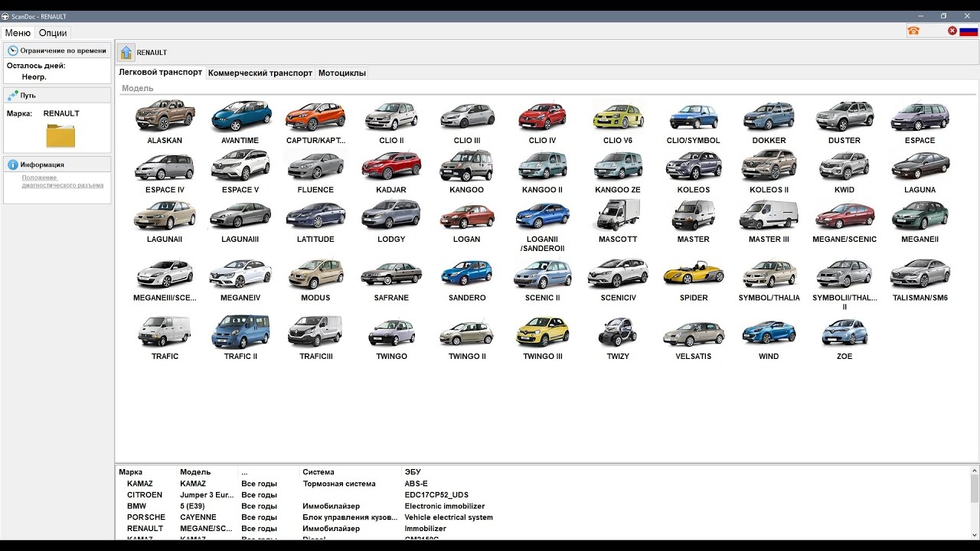Choose the blue SANDERO car
The image size is (980, 551).
click(x=466, y=273)
